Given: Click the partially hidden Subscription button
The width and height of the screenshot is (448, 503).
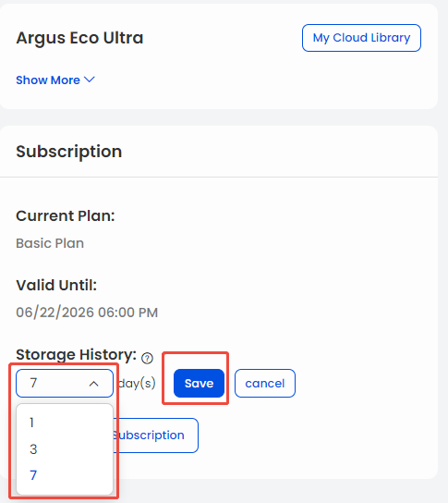Looking at the screenshot, I should tap(156, 436).
